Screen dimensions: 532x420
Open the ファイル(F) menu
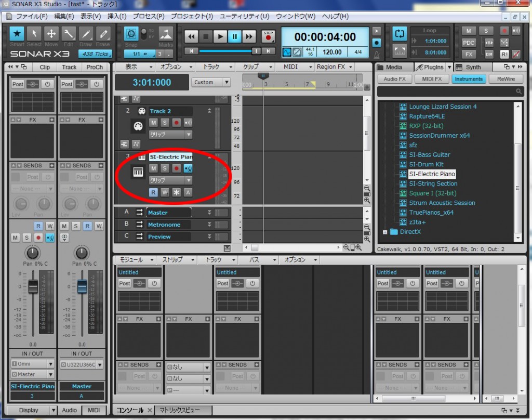coord(32,16)
